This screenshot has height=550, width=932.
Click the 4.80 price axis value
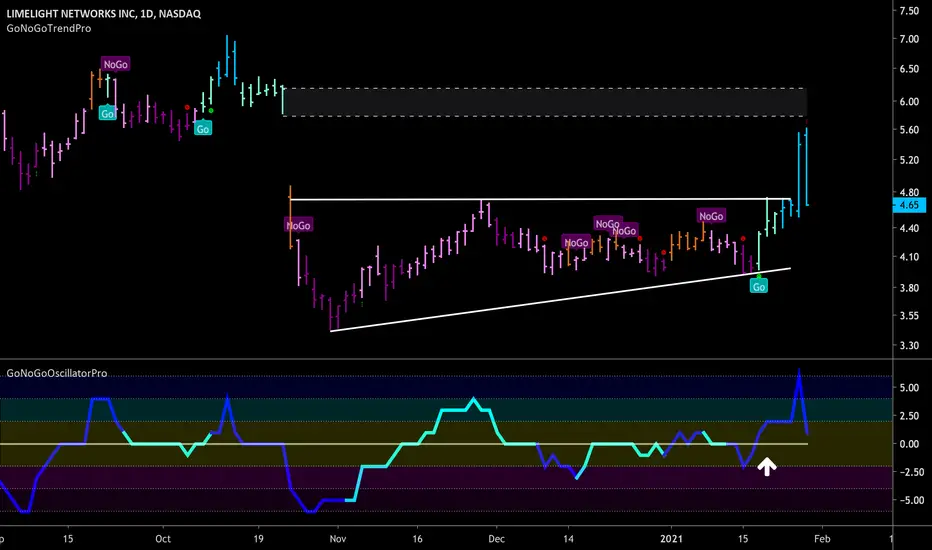click(x=909, y=193)
